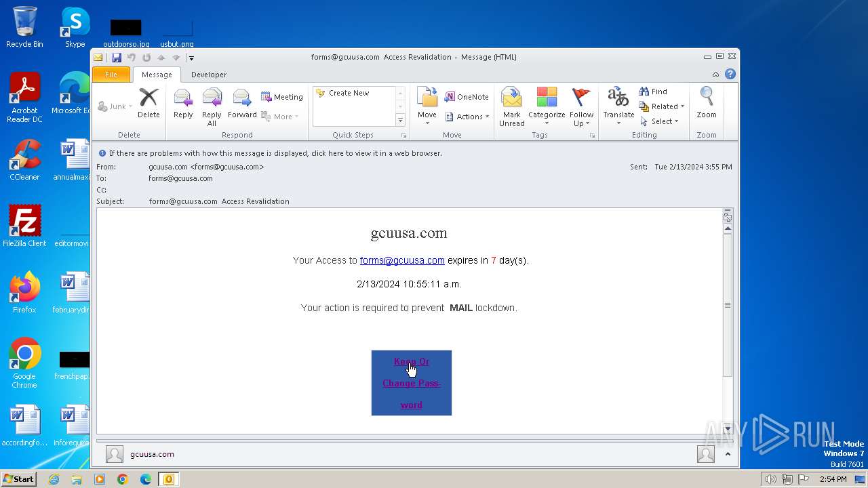868x488 pixels.
Task: Open CCleaner desktop shortcut
Action: [x=24, y=160]
